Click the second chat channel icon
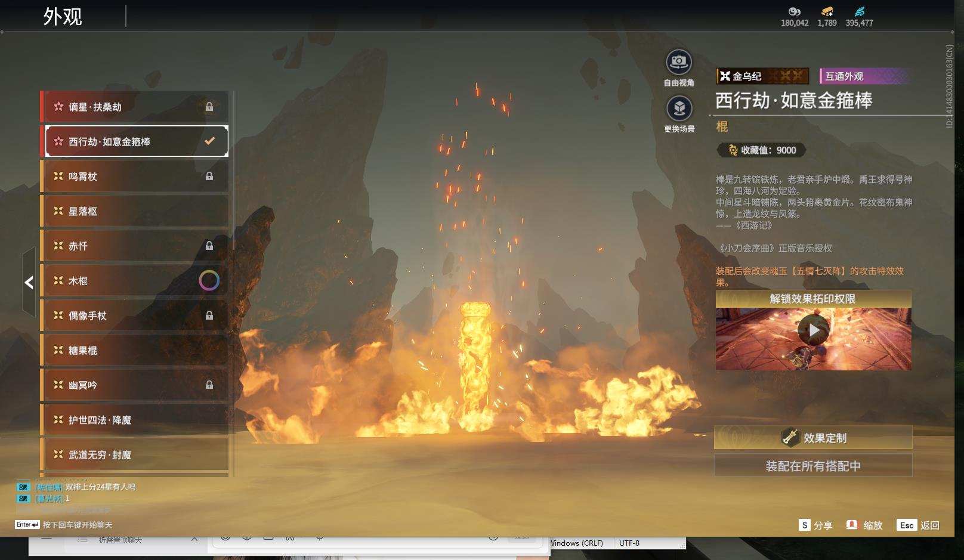 point(23,499)
